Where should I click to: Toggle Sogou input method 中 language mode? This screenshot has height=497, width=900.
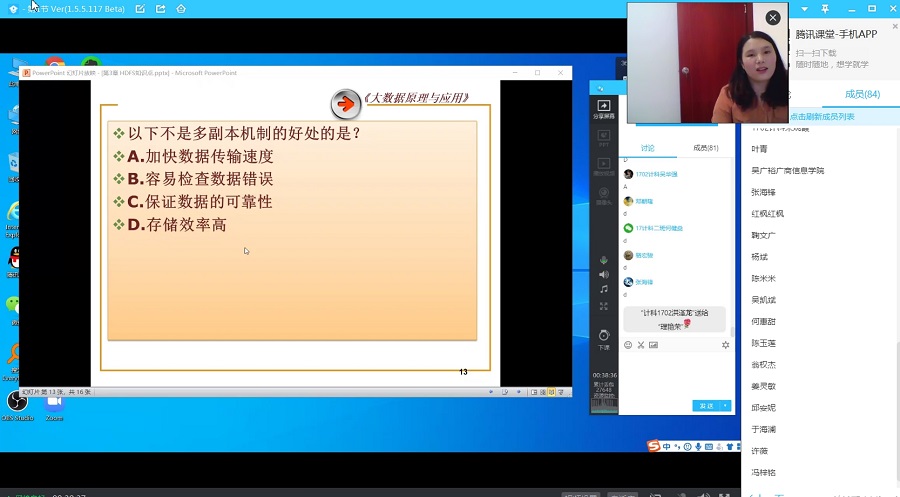667,446
